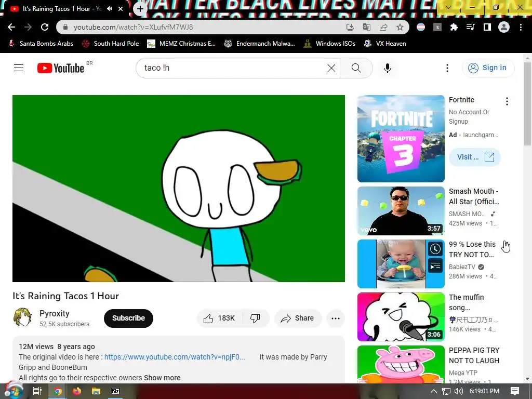Show hidden tray icons chevron
The width and height of the screenshot is (532, 399).
[x=434, y=391]
